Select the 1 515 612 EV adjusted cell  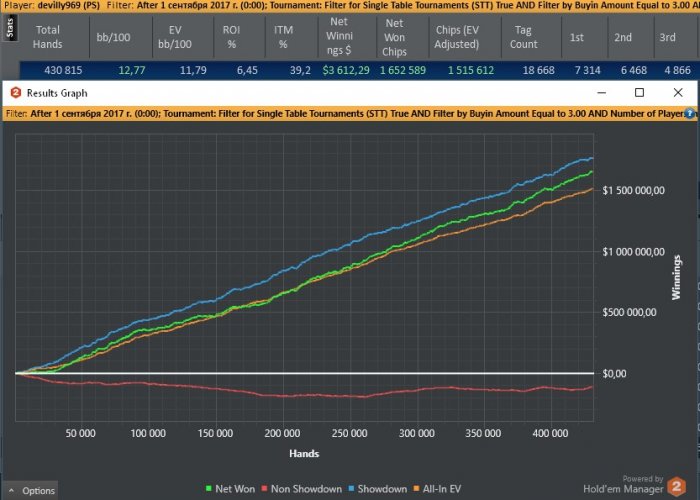pos(471,70)
